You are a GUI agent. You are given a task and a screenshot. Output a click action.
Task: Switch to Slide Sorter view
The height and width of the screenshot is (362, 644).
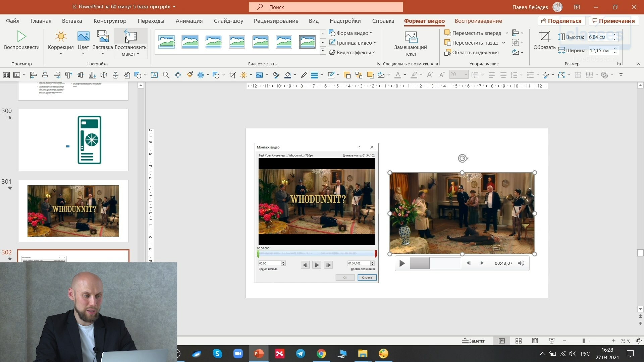pyautogui.click(x=519, y=341)
